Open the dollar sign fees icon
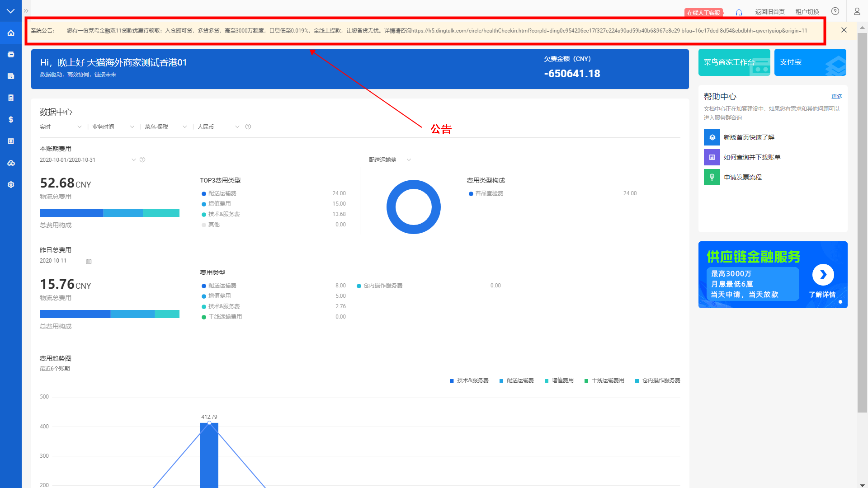The width and height of the screenshot is (868, 488). [x=11, y=120]
